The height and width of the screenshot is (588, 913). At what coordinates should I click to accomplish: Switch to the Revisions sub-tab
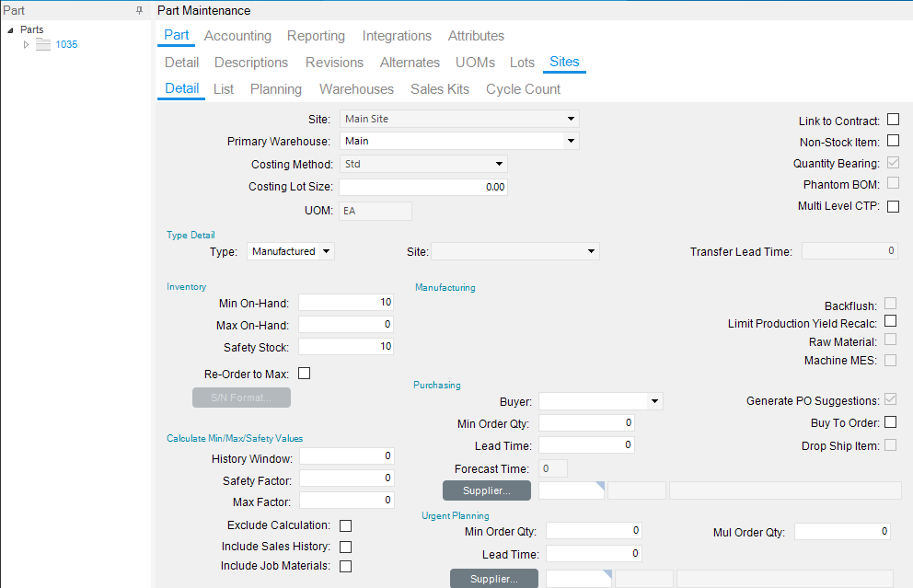[x=334, y=63]
